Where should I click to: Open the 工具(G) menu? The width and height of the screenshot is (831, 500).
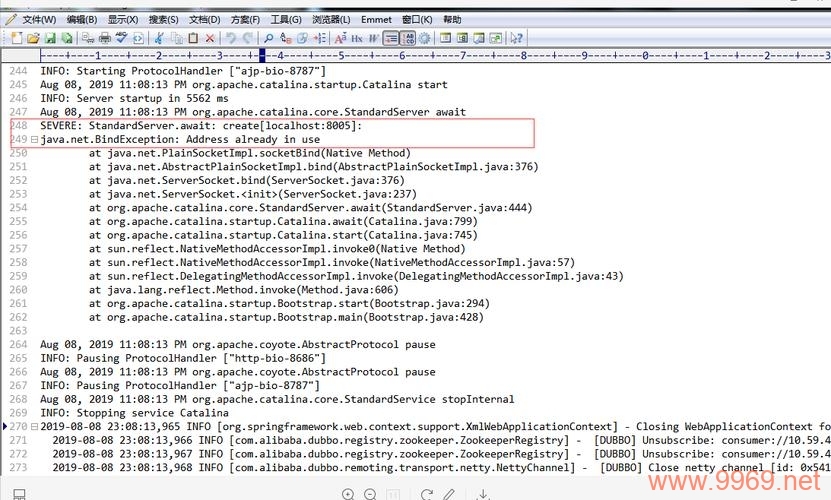pyautogui.click(x=286, y=19)
